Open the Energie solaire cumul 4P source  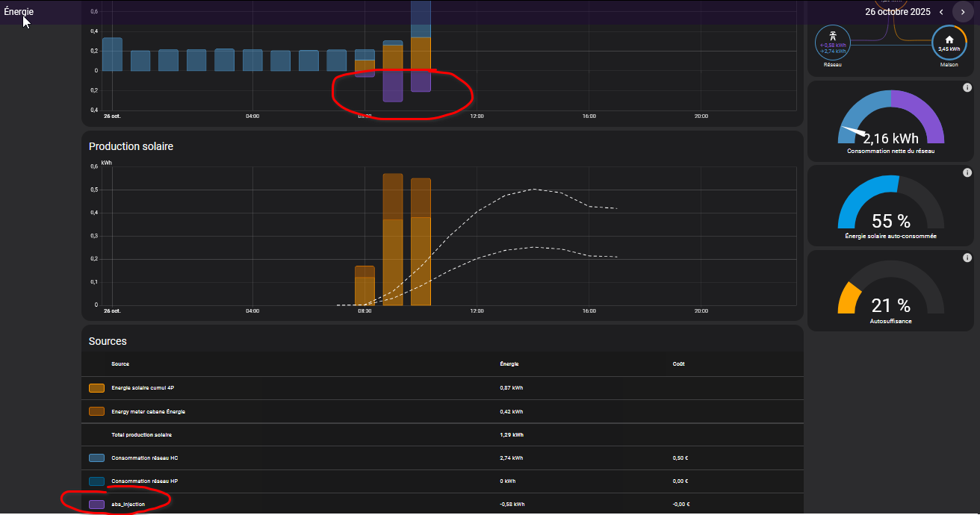click(143, 388)
